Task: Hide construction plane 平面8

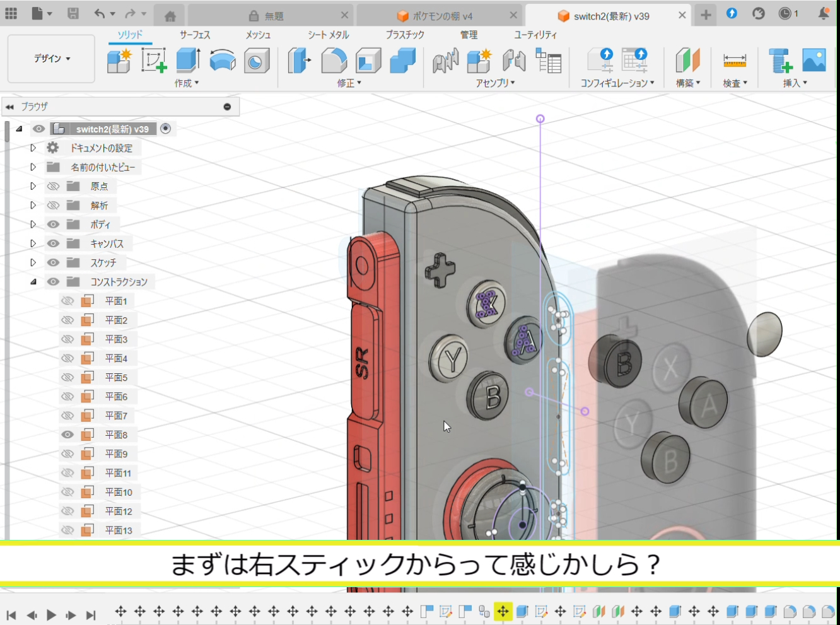Action: click(x=67, y=435)
